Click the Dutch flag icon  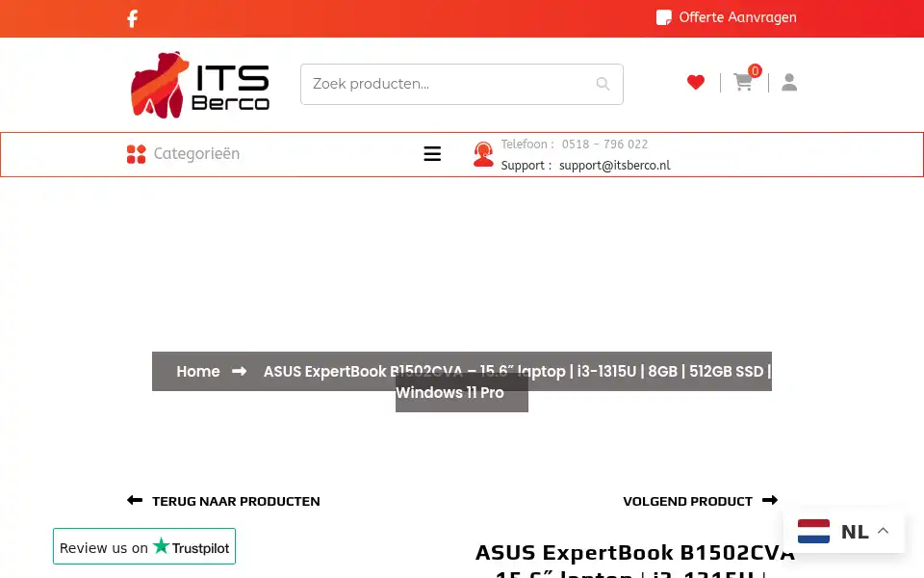(813, 531)
